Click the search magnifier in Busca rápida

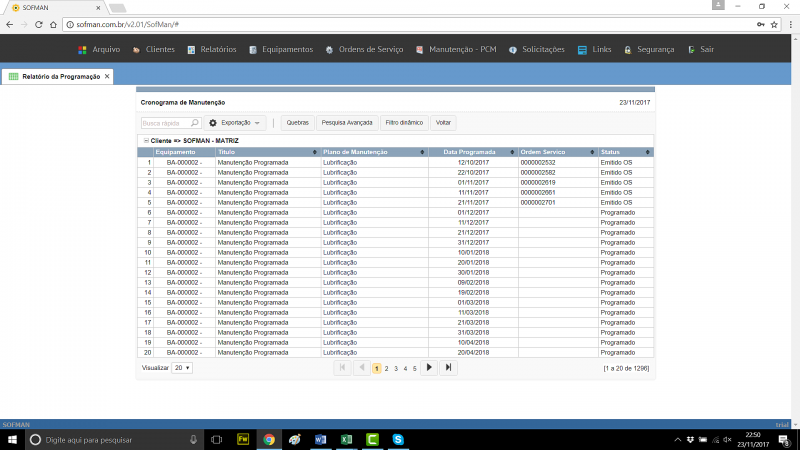[196, 123]
